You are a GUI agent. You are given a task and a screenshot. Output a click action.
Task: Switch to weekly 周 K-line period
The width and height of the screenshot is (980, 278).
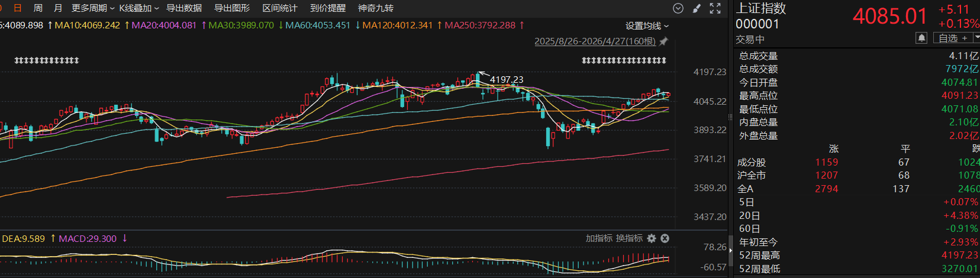point(38,8)
